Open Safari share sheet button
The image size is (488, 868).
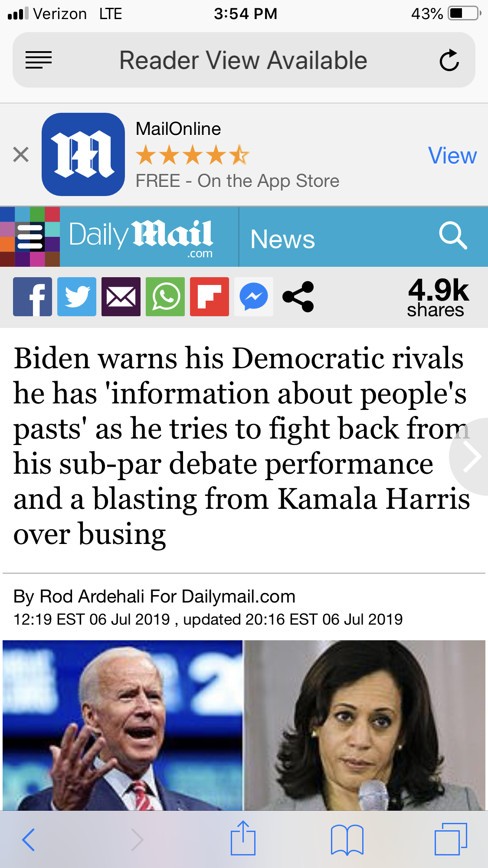click(243, 838)
